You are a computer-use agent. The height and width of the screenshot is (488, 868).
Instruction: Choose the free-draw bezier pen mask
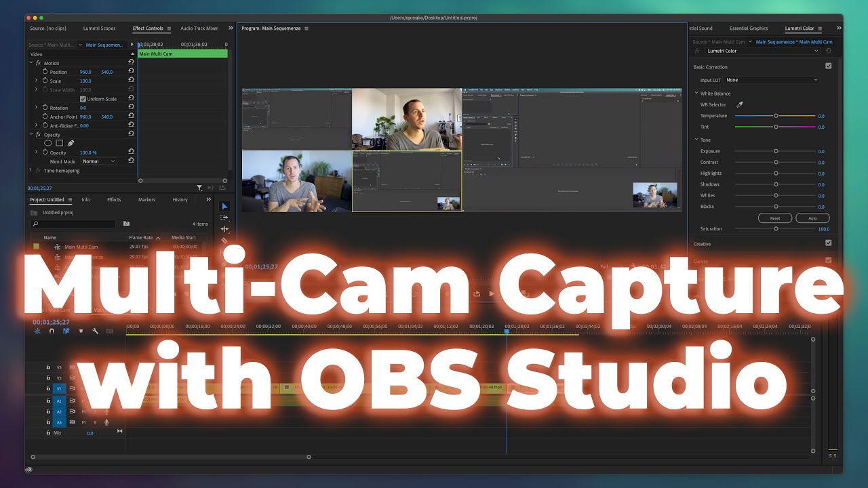(71, 143)
